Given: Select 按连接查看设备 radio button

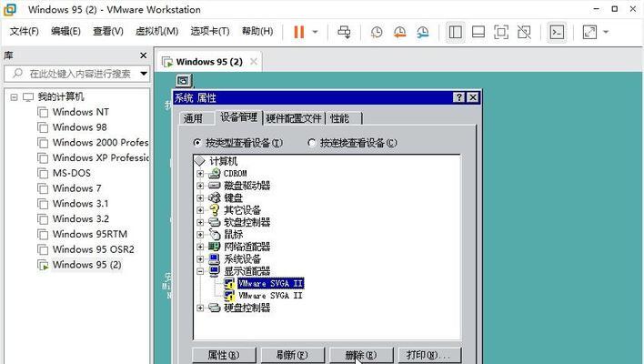Looking at the screenshot, I should (312, 143).
